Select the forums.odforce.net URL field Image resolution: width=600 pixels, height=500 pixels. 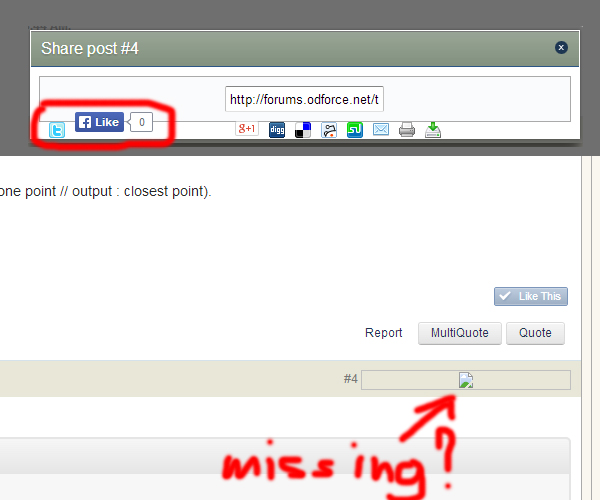[305, 99]
